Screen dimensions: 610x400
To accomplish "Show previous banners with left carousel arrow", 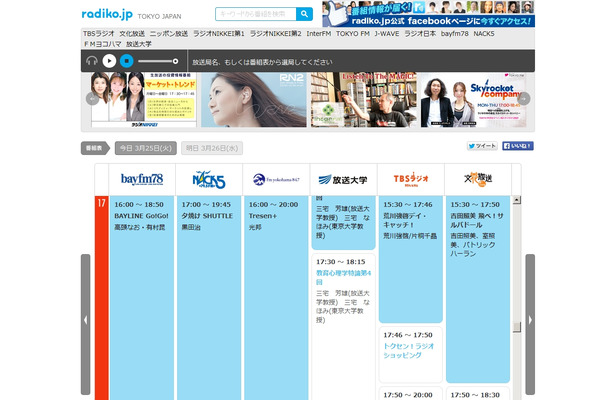I will (x=92, y=99).
